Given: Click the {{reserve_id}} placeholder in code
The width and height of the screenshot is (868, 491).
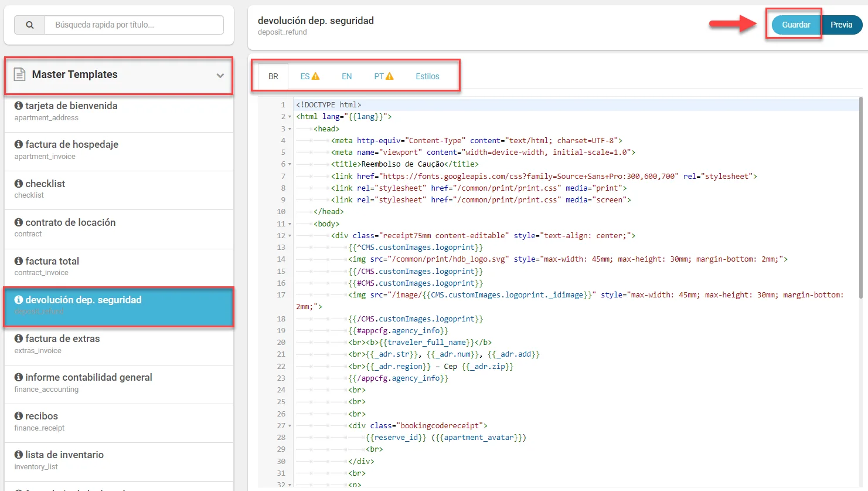Looking at the screenshot, I should [x=396, y=438].
